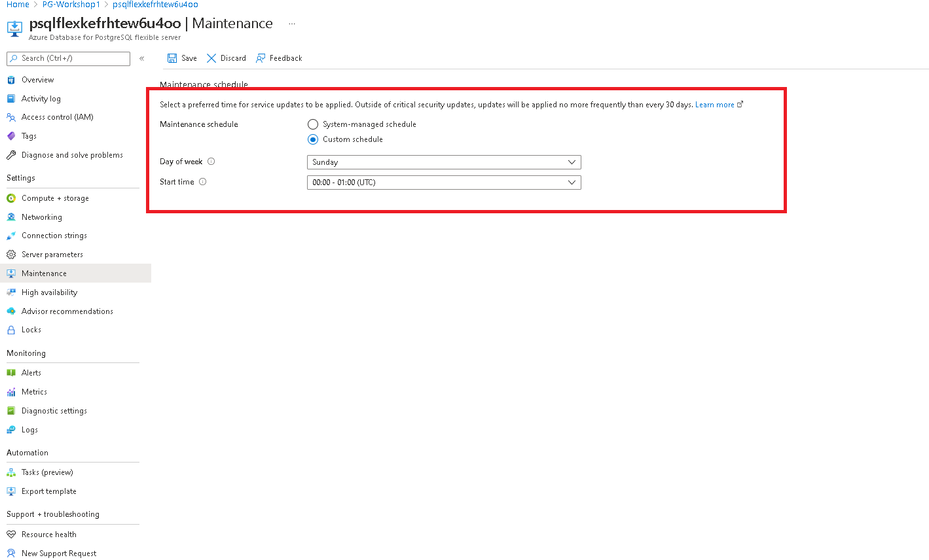
Task: Select System-managed schedule option
Action: (312, 124)
